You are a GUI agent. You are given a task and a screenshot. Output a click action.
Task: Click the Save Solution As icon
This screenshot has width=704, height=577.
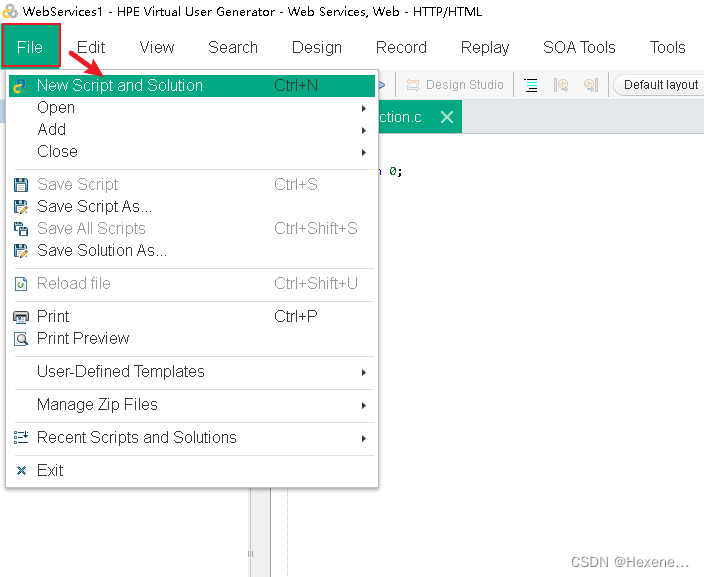point(21,251)
